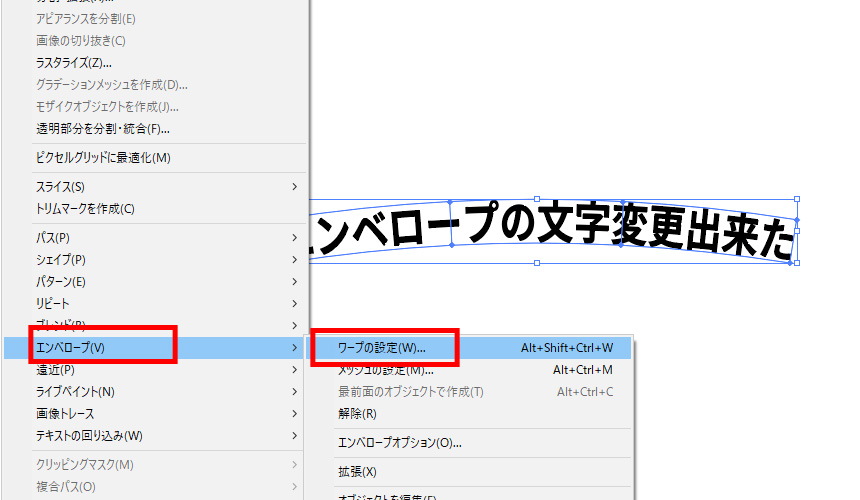Click 拡張(X) in the envelope submenu

click(x=357, y=471)
